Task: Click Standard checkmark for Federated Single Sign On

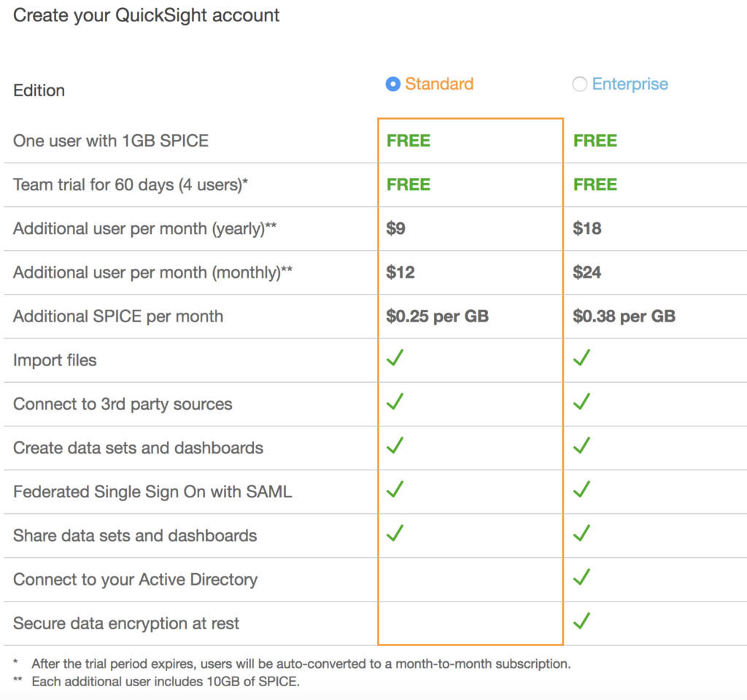Action: (395, 489)
